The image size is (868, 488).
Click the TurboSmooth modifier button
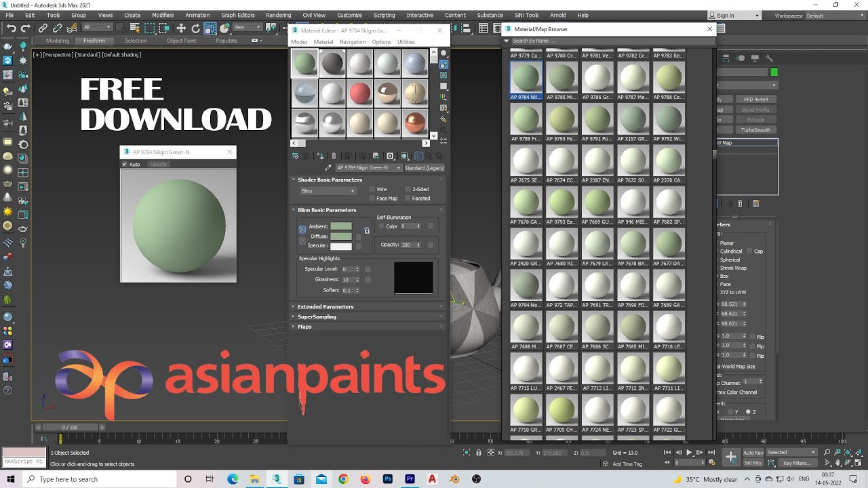[755, 130]
